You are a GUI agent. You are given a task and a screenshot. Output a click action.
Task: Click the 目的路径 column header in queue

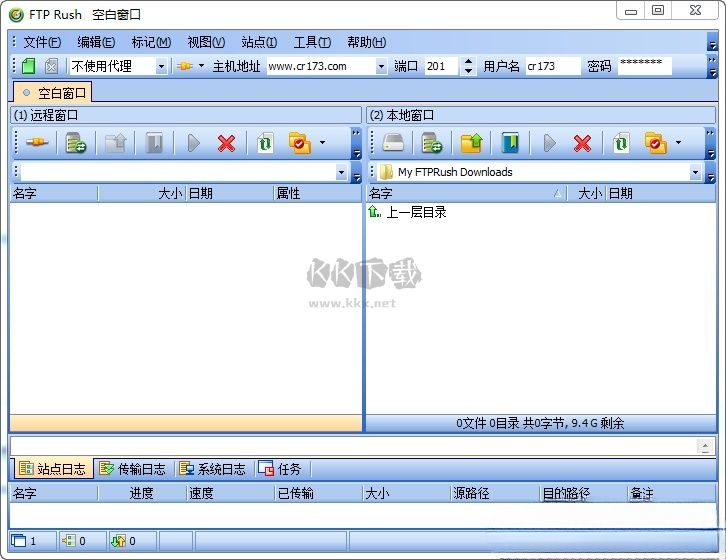[x=583, y=493]
